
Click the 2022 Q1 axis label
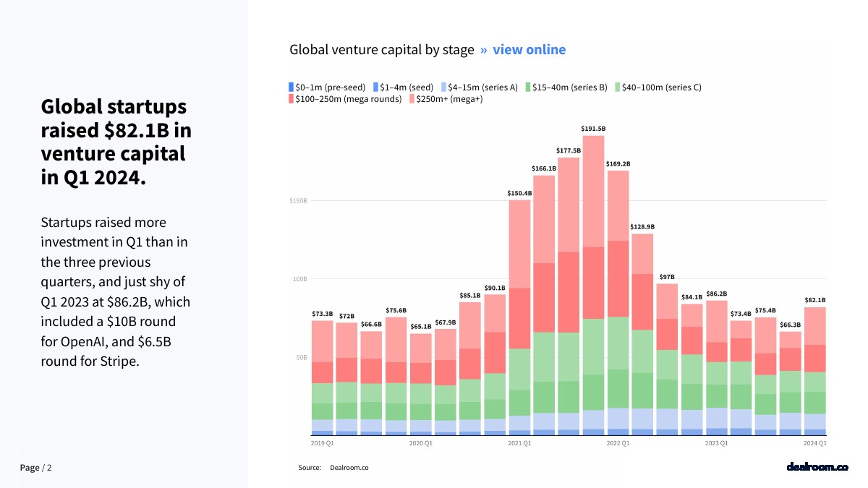tap(618, 443)
